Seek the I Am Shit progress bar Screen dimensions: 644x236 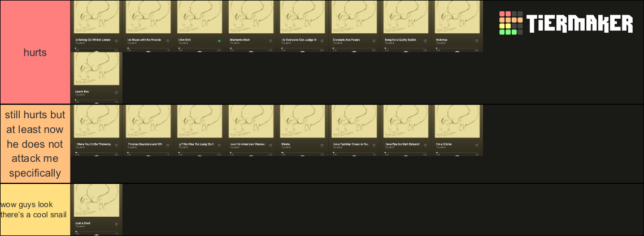200,48
